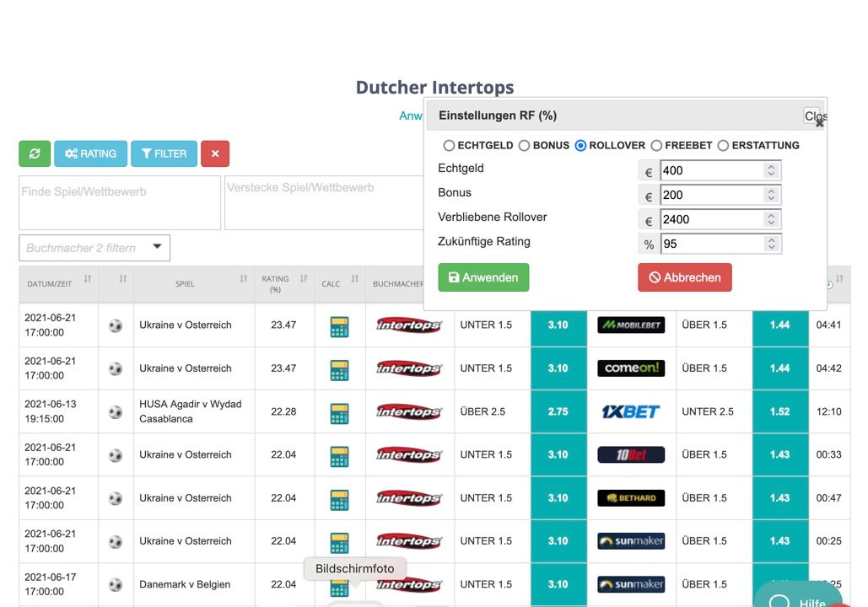868x607 pixels.
Task: Select HUSA Agadir v Wydad Casablanca text
Action: tap(191, 411)
